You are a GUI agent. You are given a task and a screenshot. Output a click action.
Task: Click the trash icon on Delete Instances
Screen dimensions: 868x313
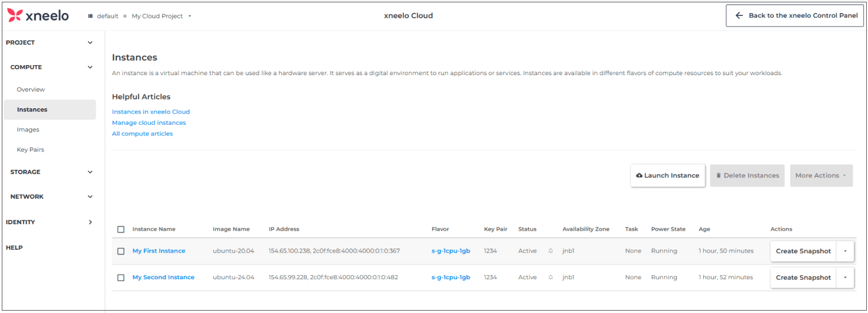pos(719,176)
